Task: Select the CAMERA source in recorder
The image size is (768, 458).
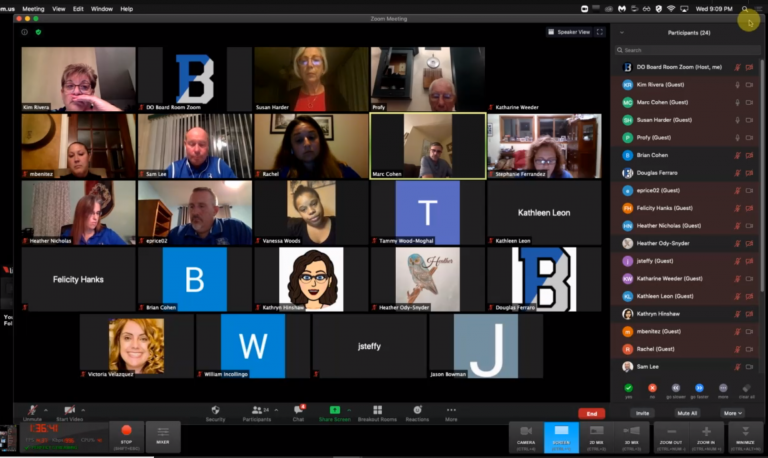Action: 526,436
